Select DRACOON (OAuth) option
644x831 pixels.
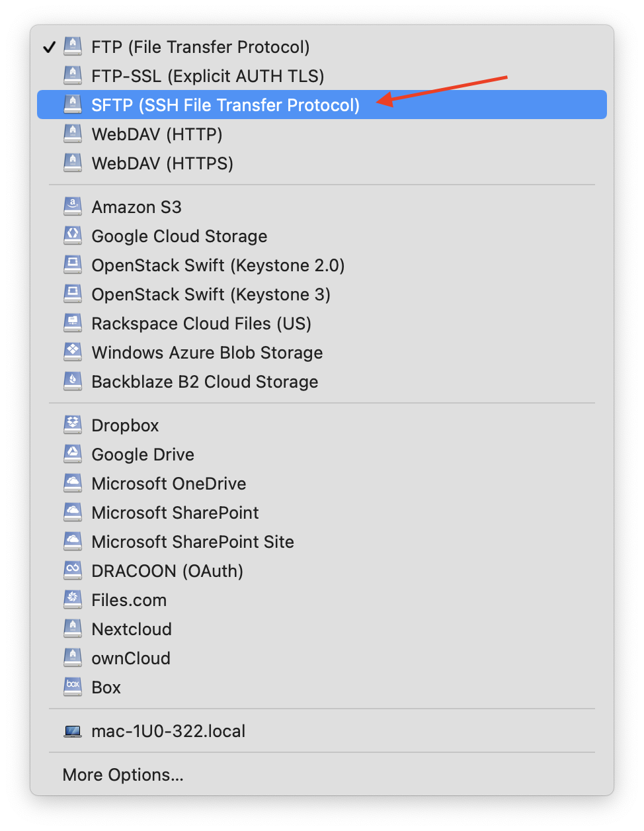322,570
